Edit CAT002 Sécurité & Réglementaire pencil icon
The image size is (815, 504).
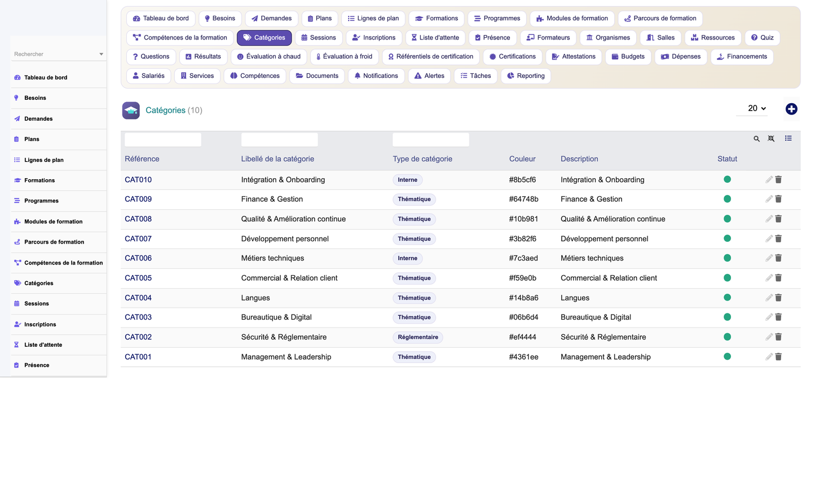point(769,337)
